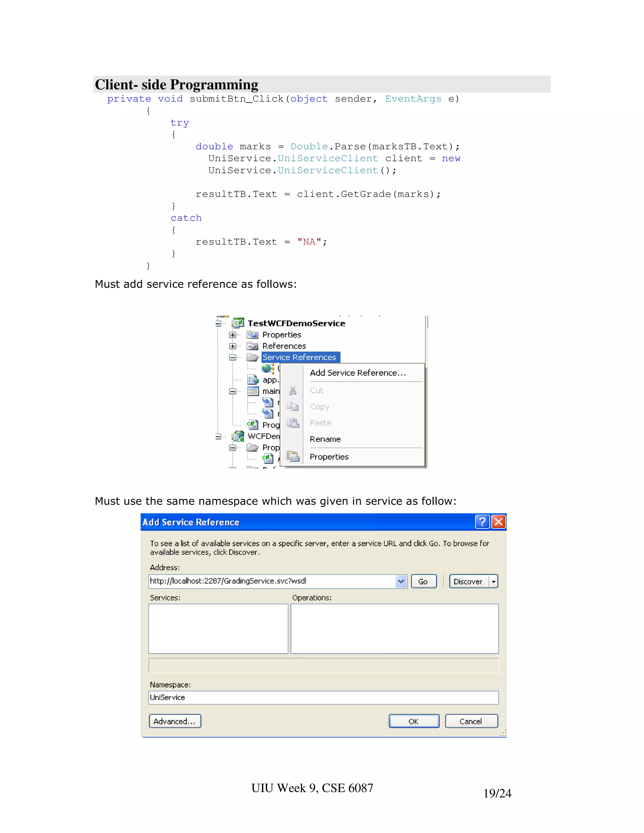
Task: Click the "NA" string literal in code
Action: pos(309,242)
